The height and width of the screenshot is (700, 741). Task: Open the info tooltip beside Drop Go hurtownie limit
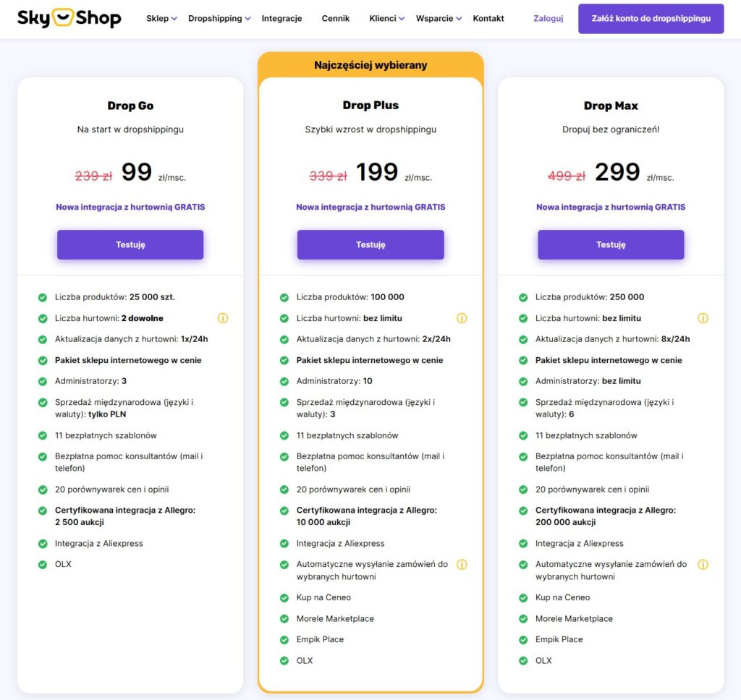point(223,318)
